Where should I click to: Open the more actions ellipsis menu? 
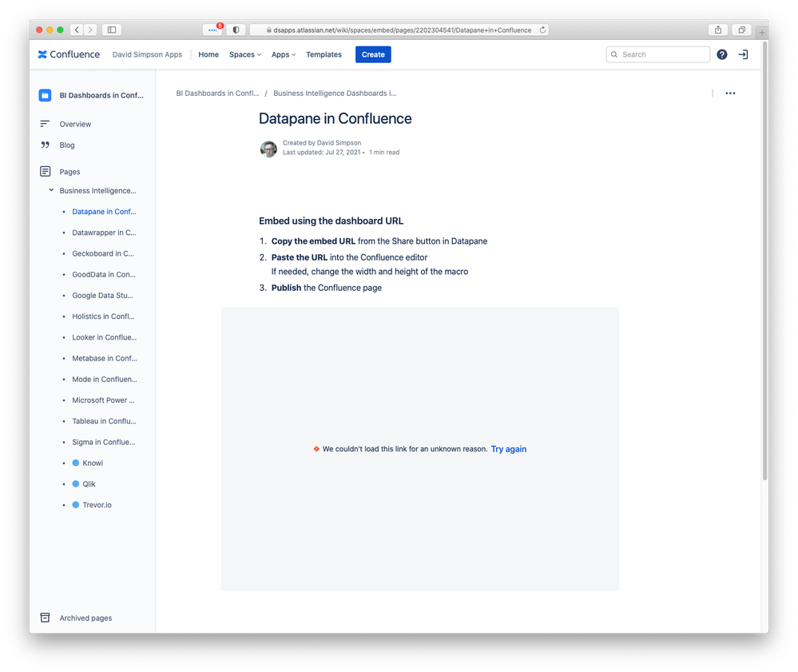point(730,93)
